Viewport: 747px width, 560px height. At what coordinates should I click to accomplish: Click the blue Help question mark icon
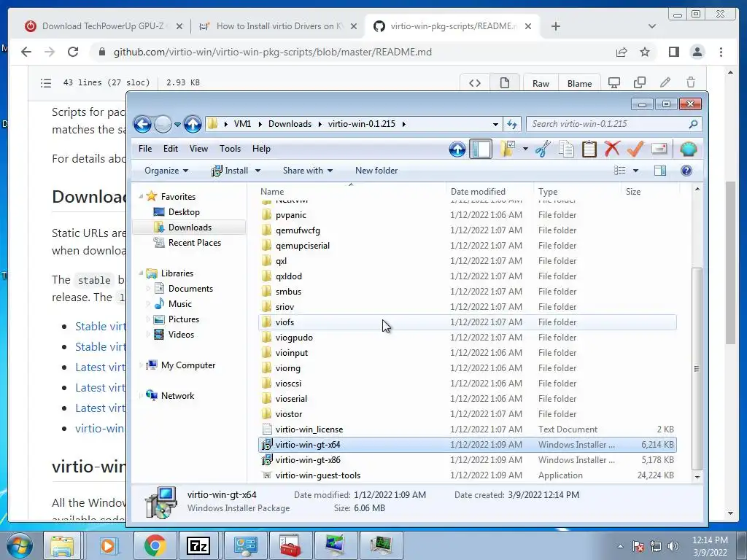(686, 171)
